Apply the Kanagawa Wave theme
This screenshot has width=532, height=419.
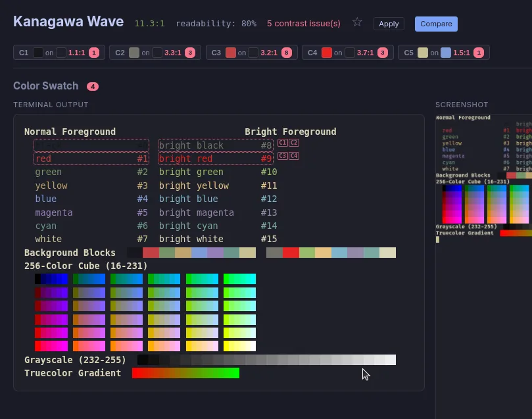[x=389, y=24]
